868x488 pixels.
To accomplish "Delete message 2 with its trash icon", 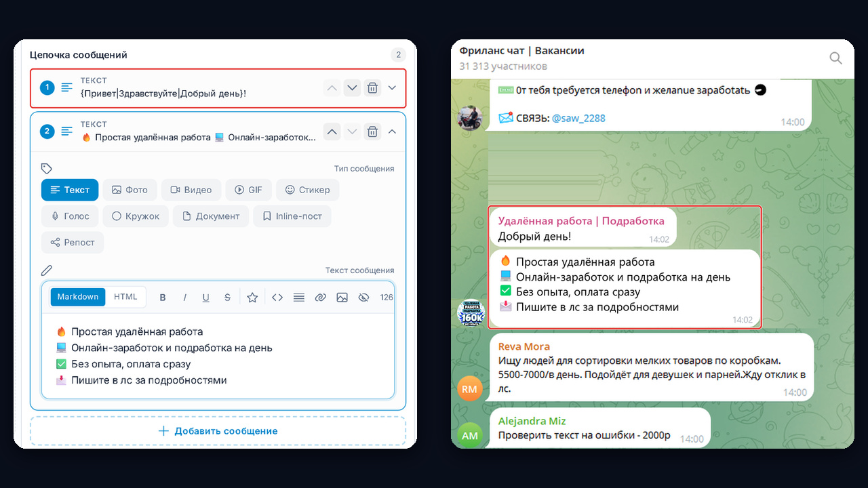I will click(x=372, y=131).
